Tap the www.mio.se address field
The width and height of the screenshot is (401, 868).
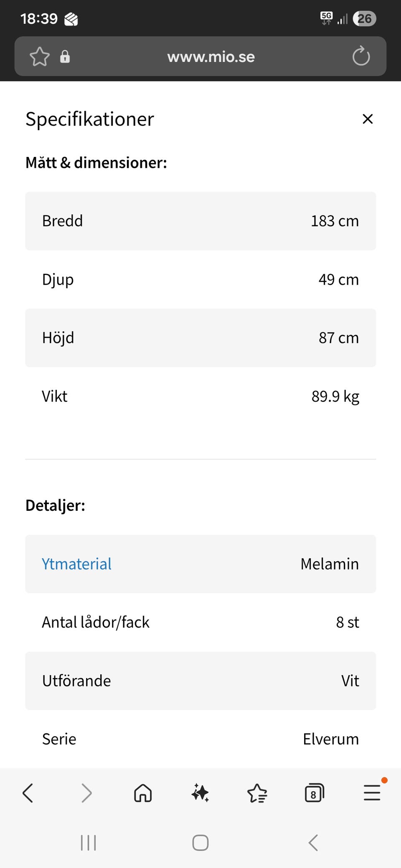[x=211, y=57]
